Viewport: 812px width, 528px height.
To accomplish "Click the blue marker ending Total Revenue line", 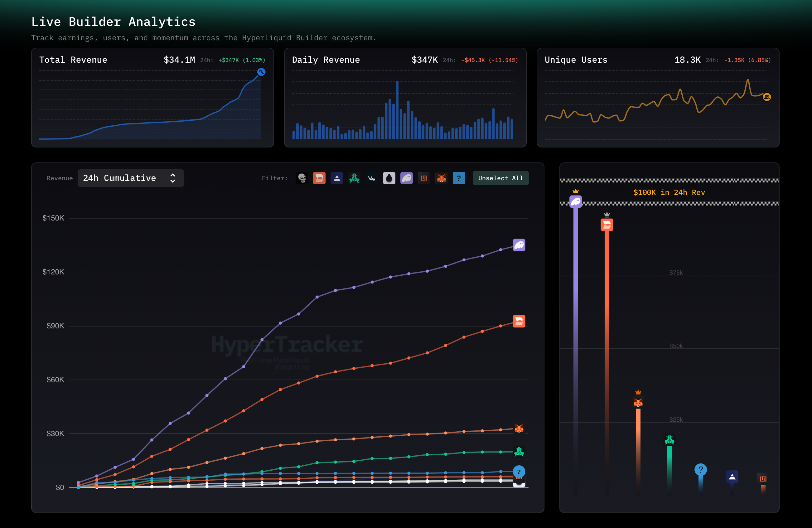I will pyautogui.click(x=261, y=72).
